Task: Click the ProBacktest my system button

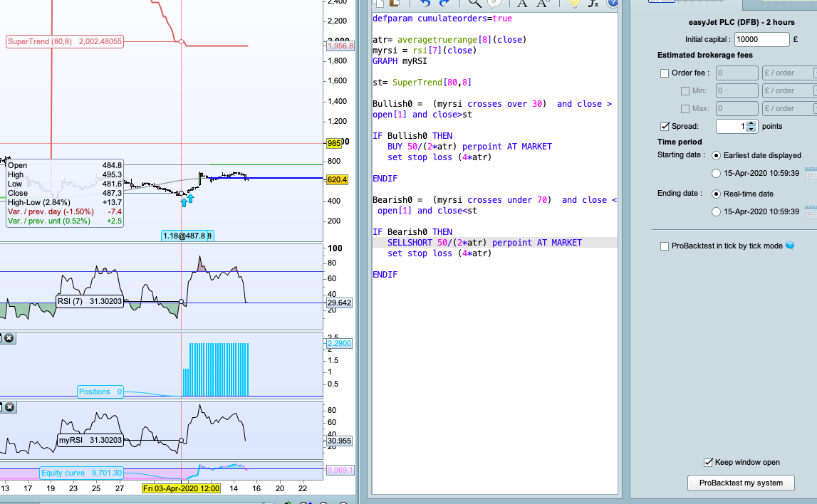Action: click(x=741, y=483)
